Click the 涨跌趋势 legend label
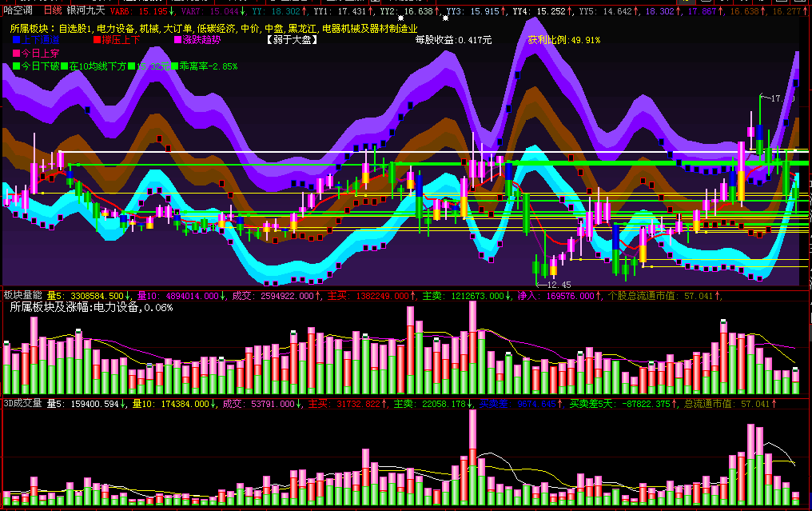 click(x=201, y=40)
